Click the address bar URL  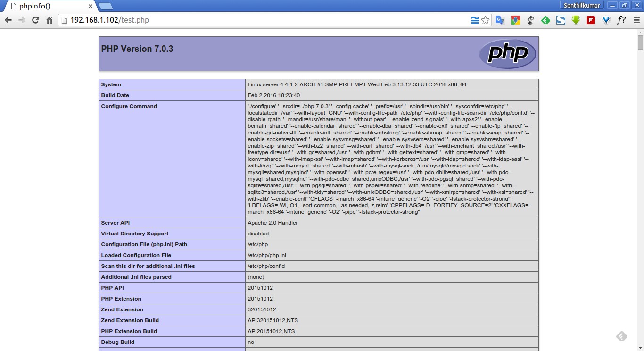pyautogui.click(x=108, y=20)
